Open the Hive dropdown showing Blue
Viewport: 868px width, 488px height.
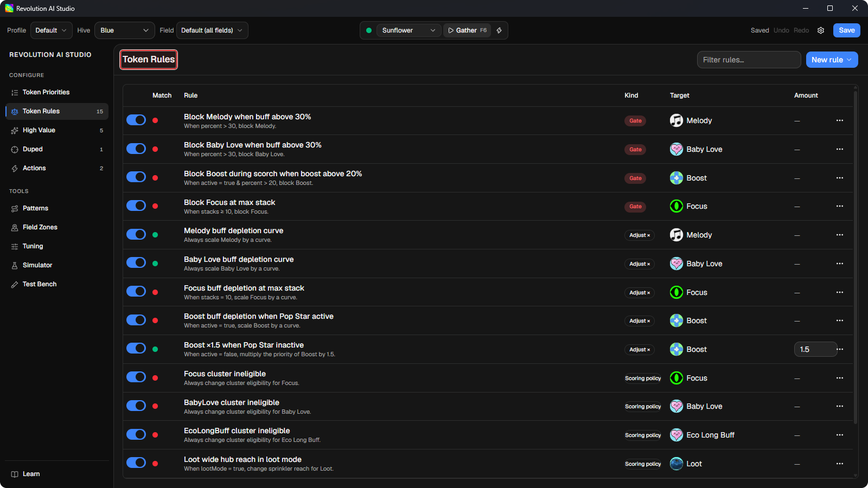pyautogui.click(x=125, y=30)
